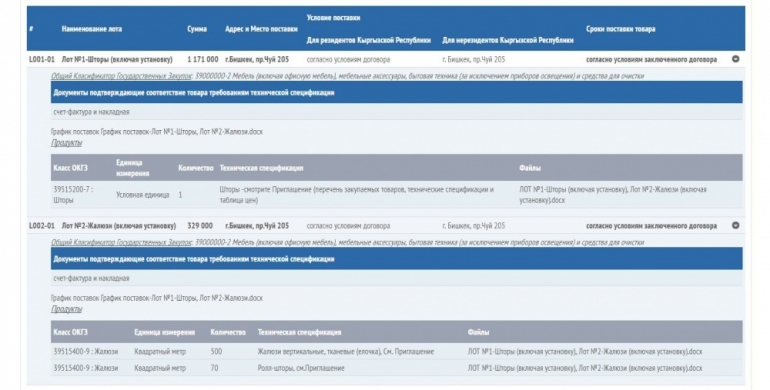Click the Единица измерения header in the lot 2 products table
Image resolution: width=770 pixels, height=390 pixels.
[x=165, y=333]
